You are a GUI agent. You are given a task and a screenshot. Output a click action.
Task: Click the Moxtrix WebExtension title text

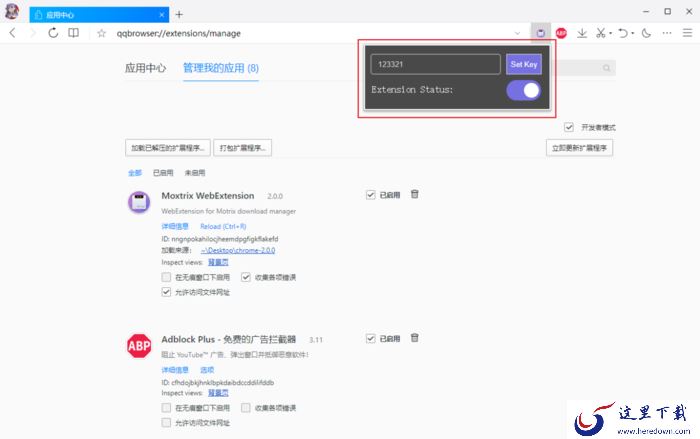pyautogui.click(x=208, y=196)
